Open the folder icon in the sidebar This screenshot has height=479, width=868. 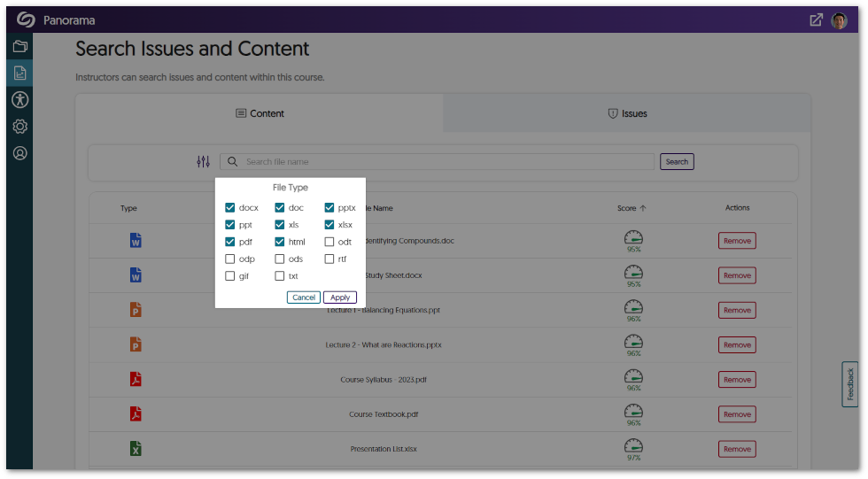pyautogui.click(x=19, y=46)
